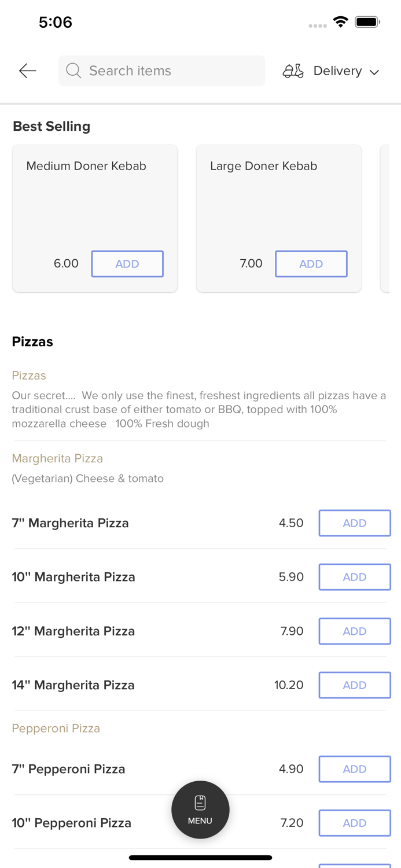Add the 14" Margherita Pizza
This screenshot has height=868, width=401.
[x=355, y=685]
